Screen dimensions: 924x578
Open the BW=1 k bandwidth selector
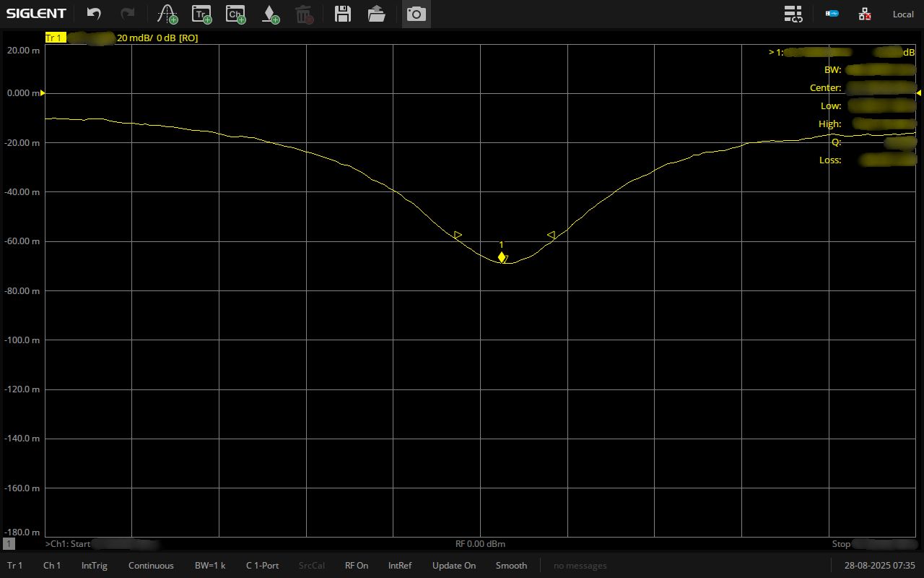point(210,566)
